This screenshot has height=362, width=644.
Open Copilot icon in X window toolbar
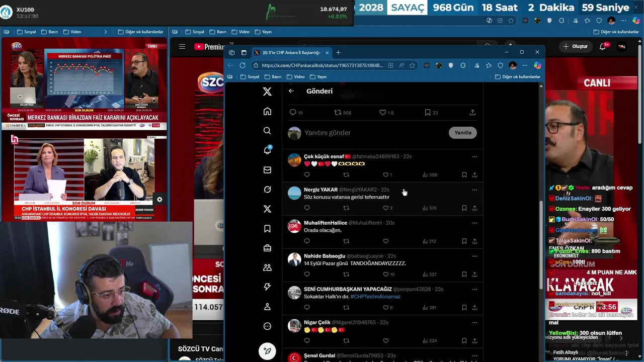coord(537,65)
